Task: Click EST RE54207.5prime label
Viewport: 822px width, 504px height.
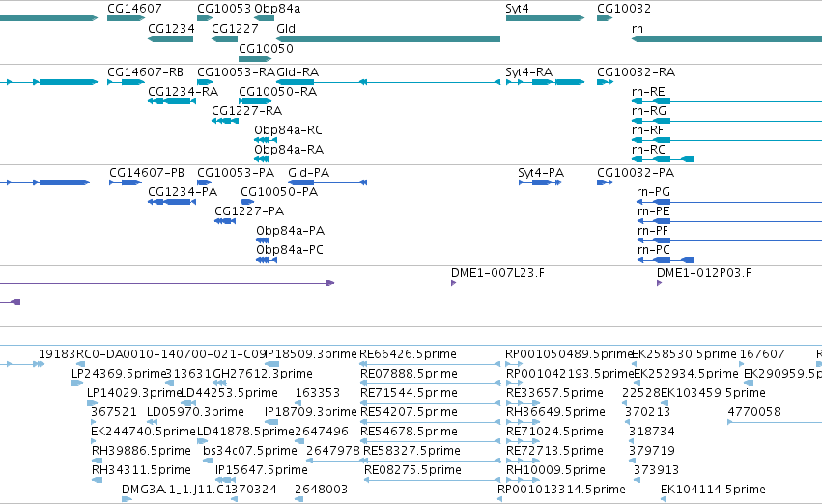Action: pyautogui.click(x=409, y=412)
